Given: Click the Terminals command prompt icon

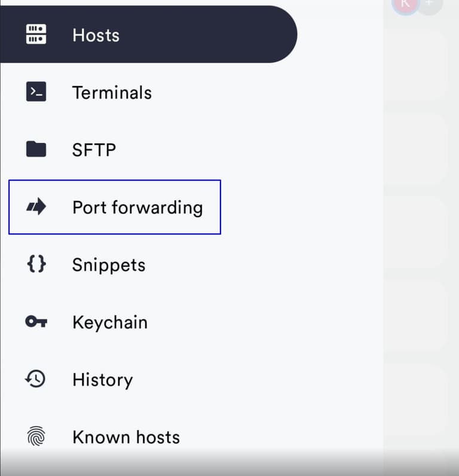Looking at the screenshot, I should point(36,92).
